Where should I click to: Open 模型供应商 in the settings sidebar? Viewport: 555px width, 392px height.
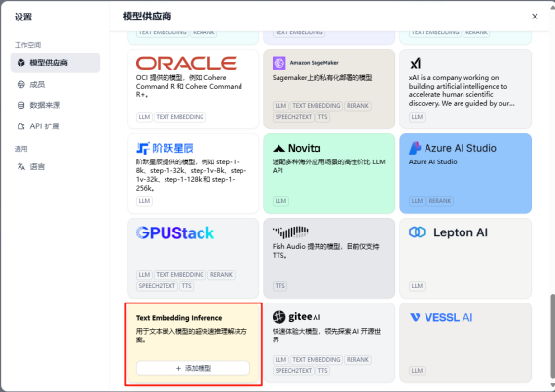point(55,63)
